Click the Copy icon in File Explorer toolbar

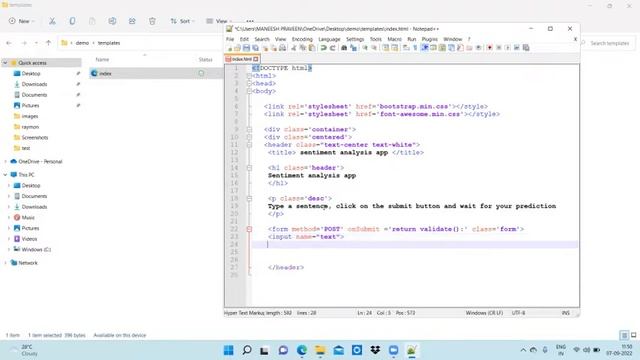pyautogui.click(x=72, y=21)
